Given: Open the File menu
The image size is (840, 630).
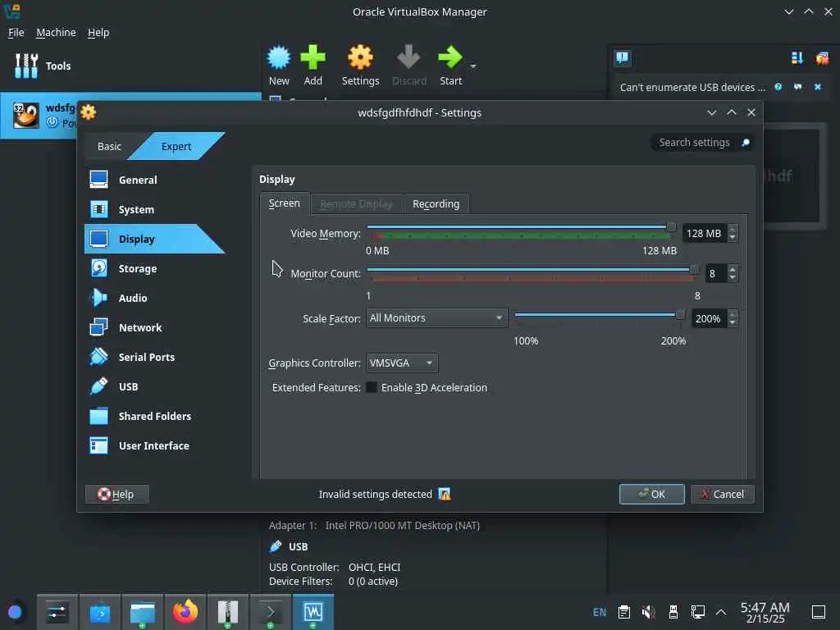Looking at the screenshot, I should click(x=16, y=32).
